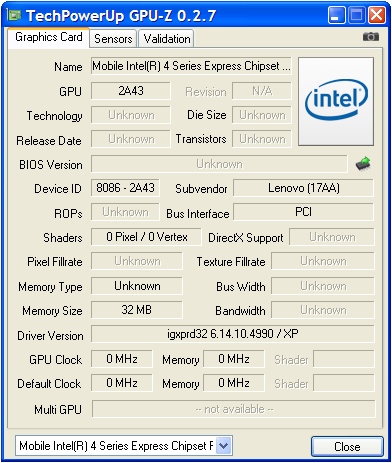This screenshot has height=463, width=392.
Task: Click the Texture Fillrate label
Action: pyautogui.click(x=231, y=262)
